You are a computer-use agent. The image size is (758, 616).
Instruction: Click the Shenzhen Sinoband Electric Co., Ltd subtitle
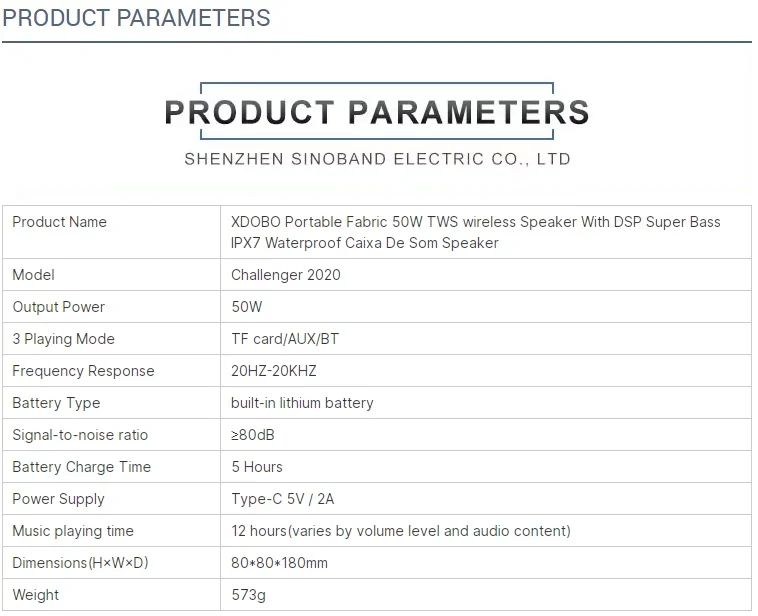377,159
